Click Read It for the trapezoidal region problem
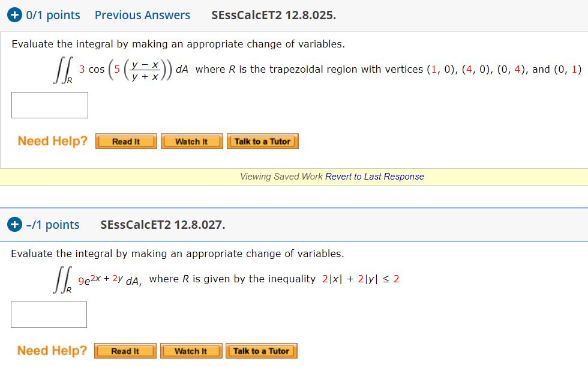 tap(126, 141)
